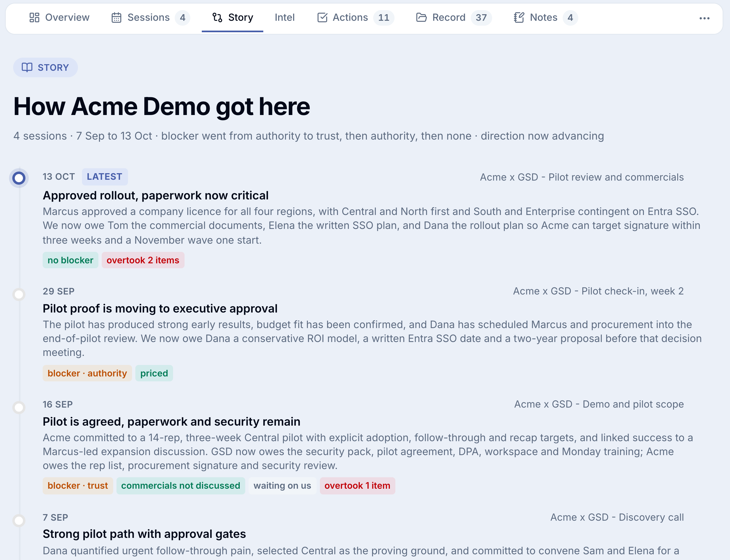Click the 'commercials not discussed' tag
This screenshot has height=560, width=730.
tap(180, 486)
